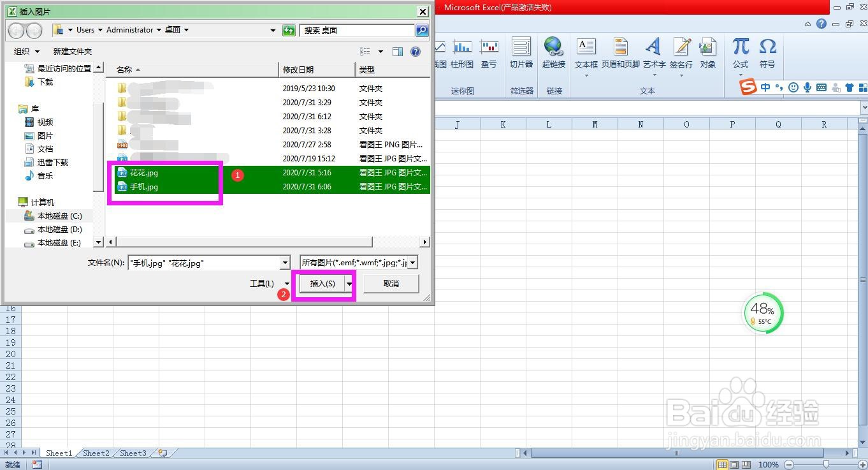Click the Forward arrow in file dialog
This screenshot has height=470, width=868.
pos(34,30)
